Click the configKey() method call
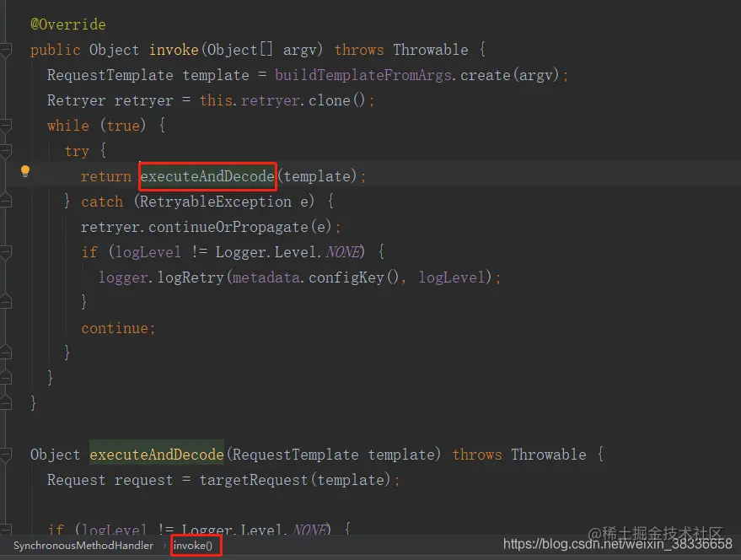This screenshot has width=741, height=560. pyautogui.click(x=353, y=277)
